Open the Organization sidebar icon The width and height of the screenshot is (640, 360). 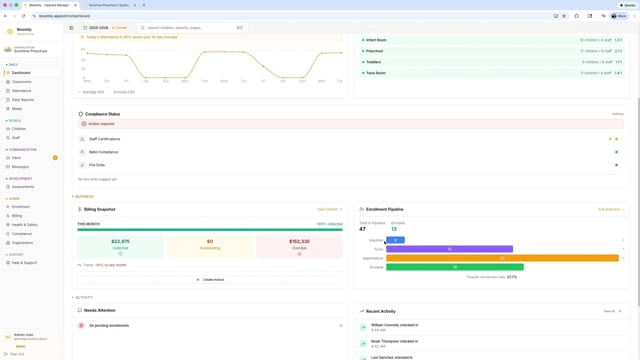coord(8,242)
